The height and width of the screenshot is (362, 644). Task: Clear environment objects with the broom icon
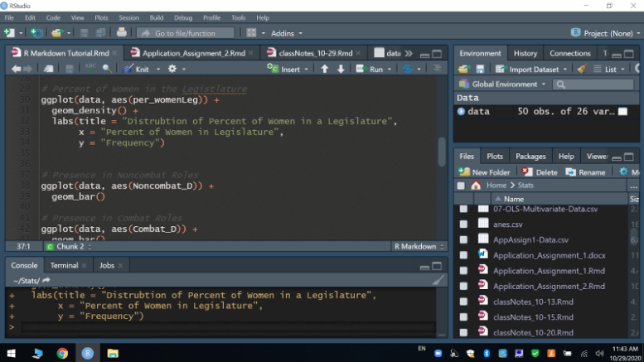click(582, 69)
